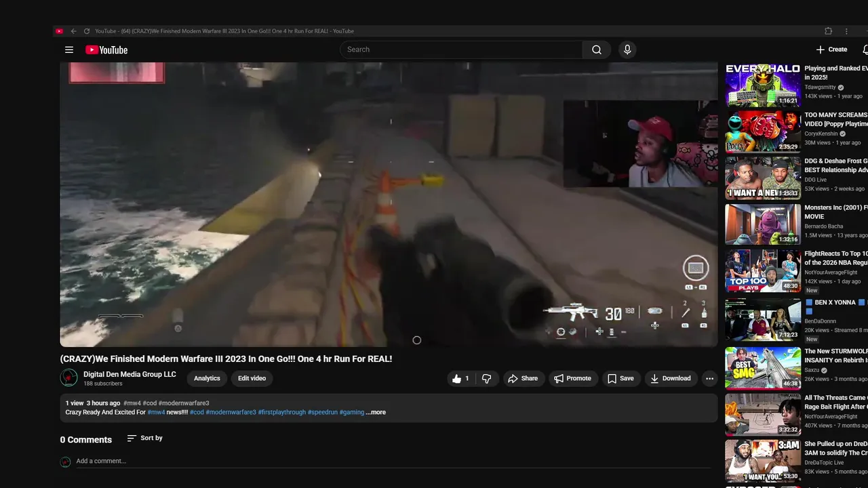Open the 3AM DreDaTopic video thumbnail
The image size is (868, 488).
pyautogui.click(x=763, y=461)
